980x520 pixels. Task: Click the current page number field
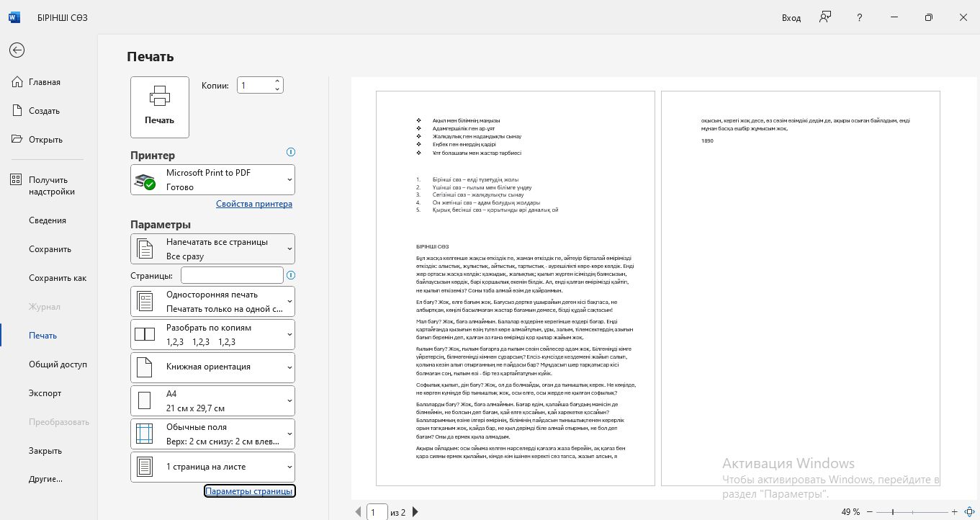click(377, 512)
